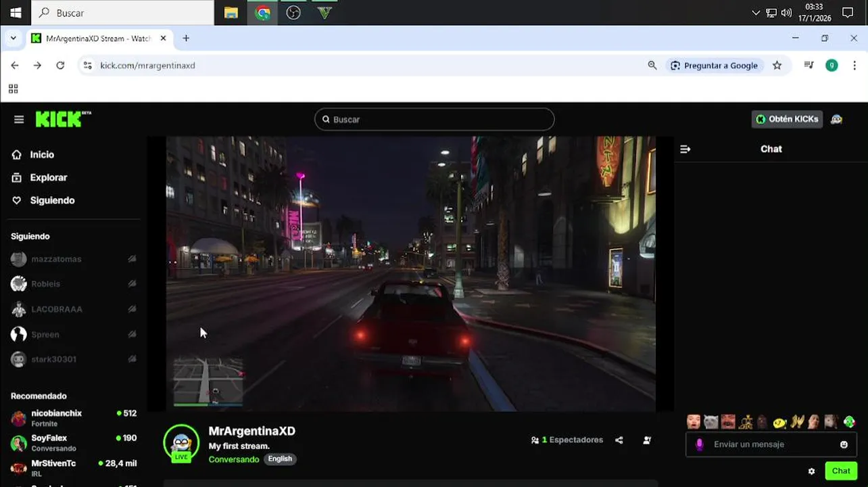This screenshot has width=868, height=487.
Task: Click Preguntar a Google button
Action: 715,66
